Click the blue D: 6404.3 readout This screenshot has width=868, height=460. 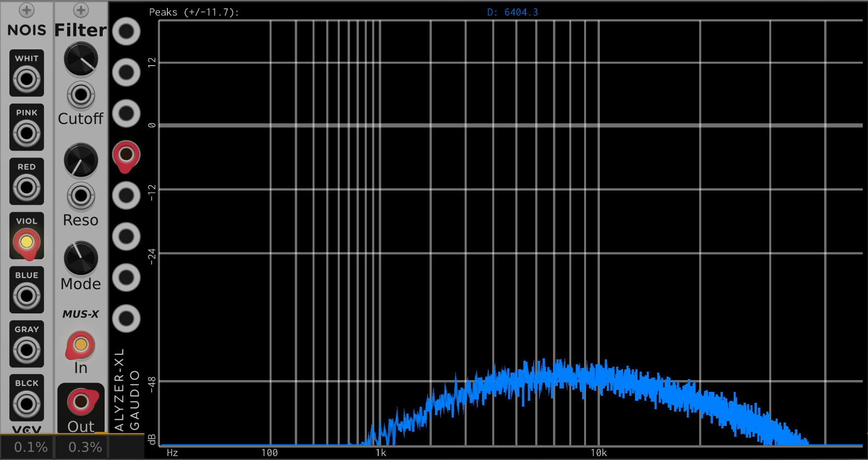pos(512,12)
